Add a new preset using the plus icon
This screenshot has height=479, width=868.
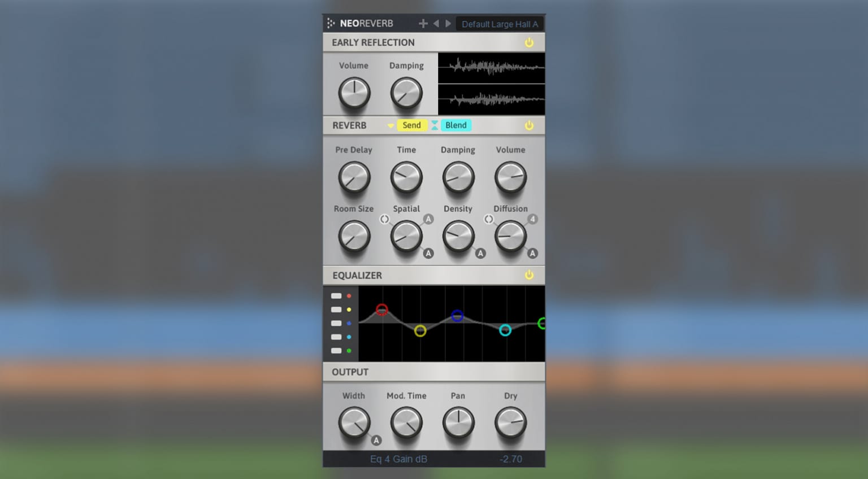pos(422,23)
